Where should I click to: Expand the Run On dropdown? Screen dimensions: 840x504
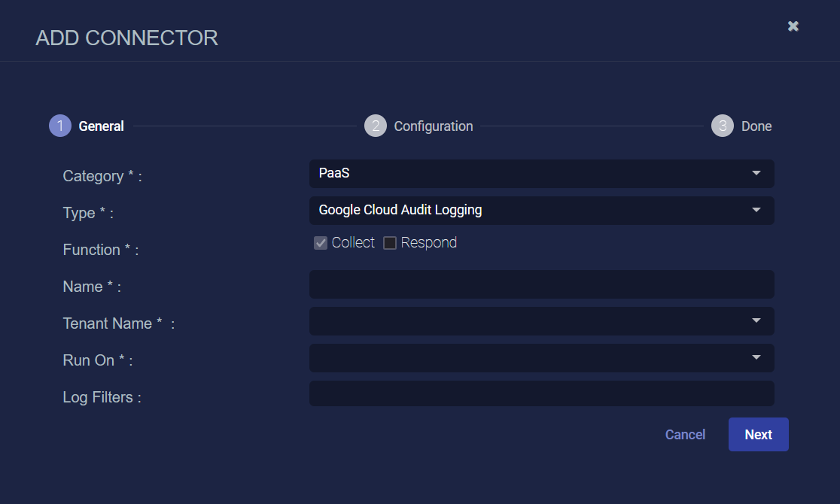[x=542, y=358]
